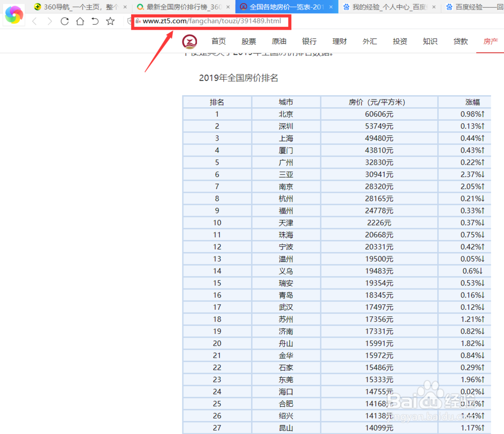Open 原油 in site navigation
504x434 pixels.
(x=279, y=41)
